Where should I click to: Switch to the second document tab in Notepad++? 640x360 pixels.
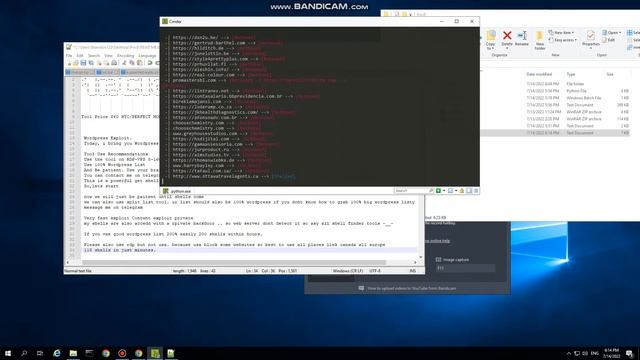click(x=108, y=72)
